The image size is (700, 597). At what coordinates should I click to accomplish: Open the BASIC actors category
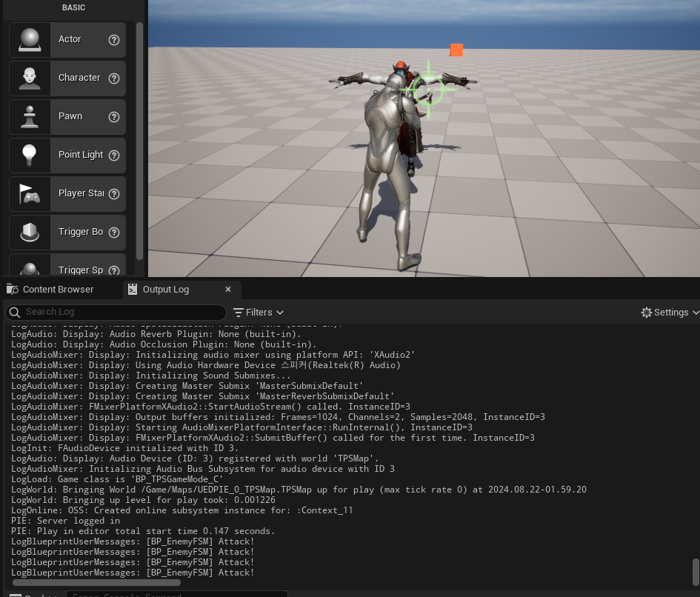(73, 7)
